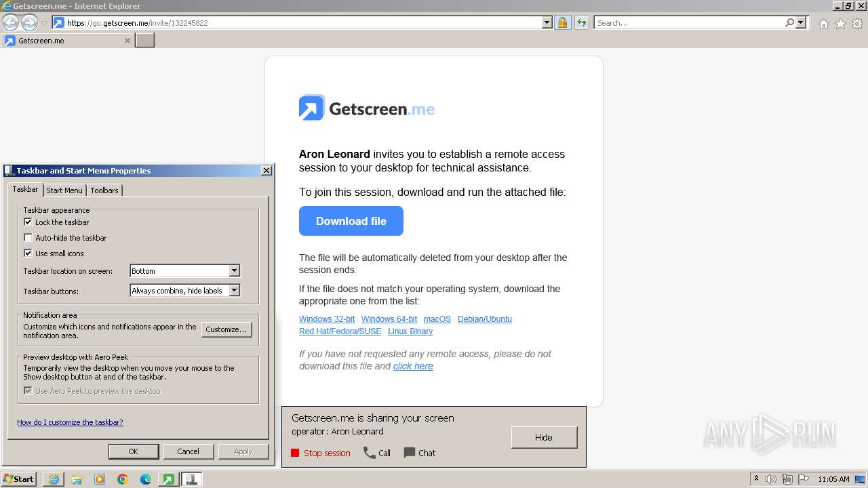
Task: Open the Windows 64-bit download link
Action: 389,319
